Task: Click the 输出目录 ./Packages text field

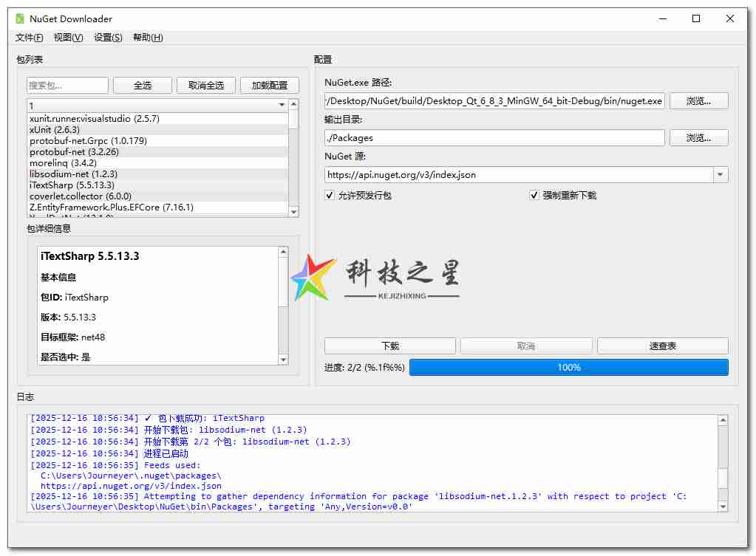Action: [x=494, y=137]
